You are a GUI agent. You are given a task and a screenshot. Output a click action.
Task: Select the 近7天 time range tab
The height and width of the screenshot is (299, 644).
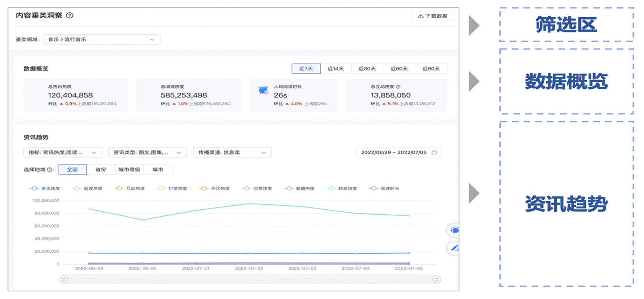point(306,68)
